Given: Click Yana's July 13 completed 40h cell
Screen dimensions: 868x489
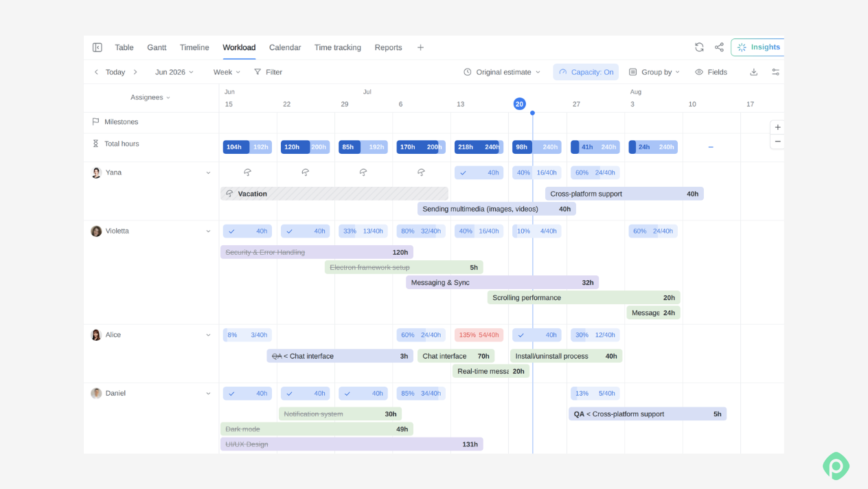Looking at the screenshot, I should pos(479,172).
